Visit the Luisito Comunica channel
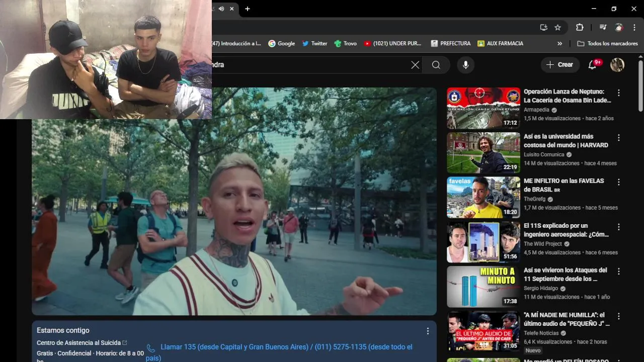Image resolution: width=644 pixels, height=362 pixels. tap(544, 155)
